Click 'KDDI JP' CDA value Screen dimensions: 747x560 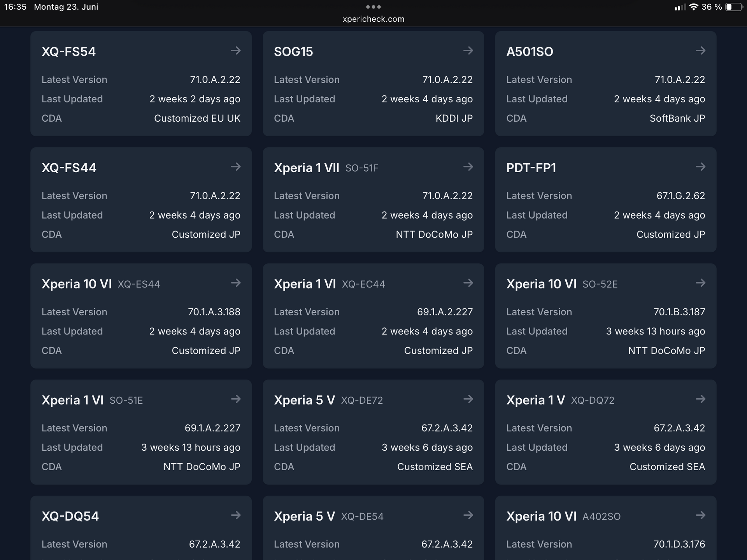[x=454, y=119]
